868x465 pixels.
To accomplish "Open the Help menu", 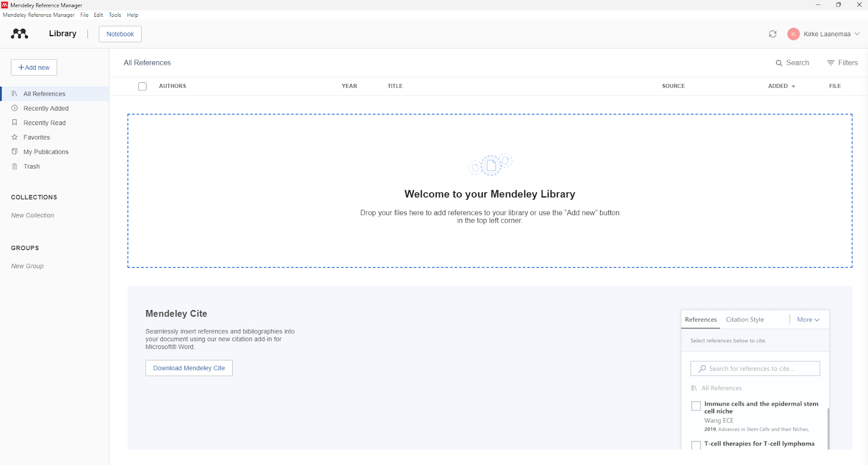I will (x=132, y=15).
